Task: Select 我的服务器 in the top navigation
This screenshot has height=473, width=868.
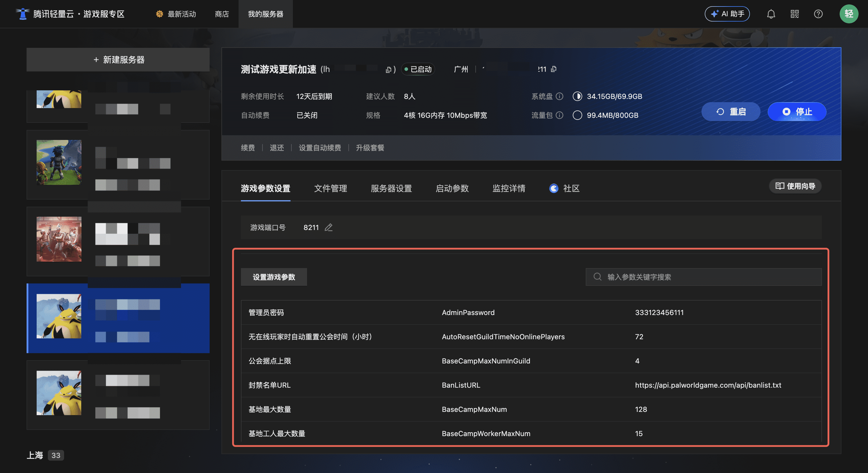Action: click(265, 14)
